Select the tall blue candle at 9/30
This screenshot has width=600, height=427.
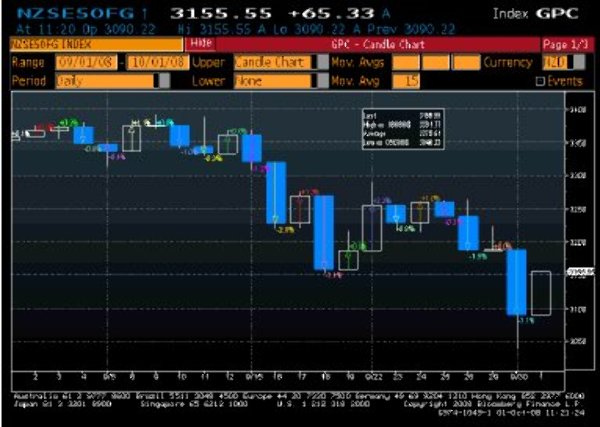point(516,282)
